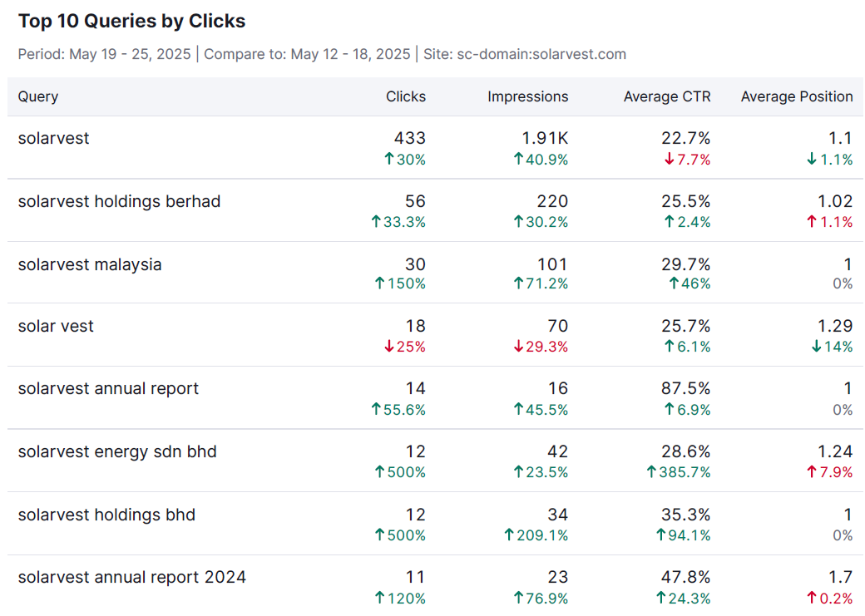
Task: Click the 28.6% CTR value
Action: click(x=685, y=451)
